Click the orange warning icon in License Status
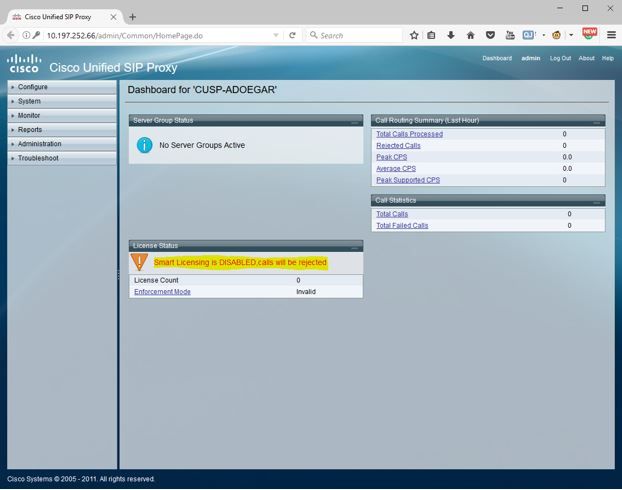The width and height of the screenshot is (622, 490). [x=139, y=262]
